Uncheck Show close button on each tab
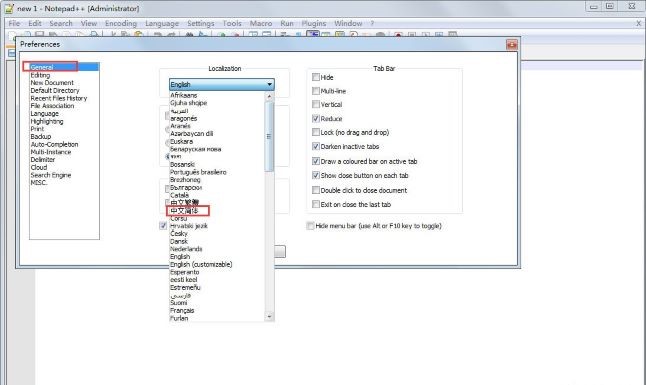Screen dimensions: 646x385 (316, 175)
